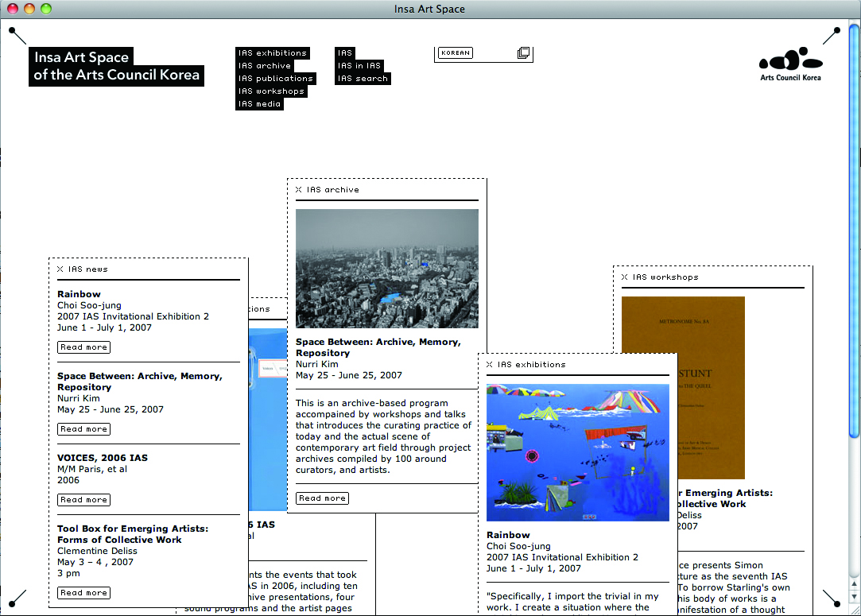Close the IAS news panel
Viewport: 861px width, 616px height.
pos(60,269)
